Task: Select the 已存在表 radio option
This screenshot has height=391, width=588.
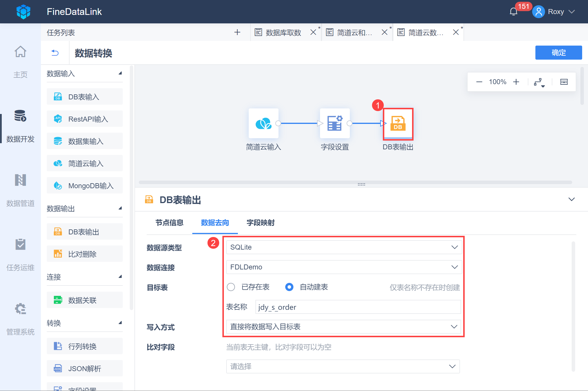Action: [231, 287]
